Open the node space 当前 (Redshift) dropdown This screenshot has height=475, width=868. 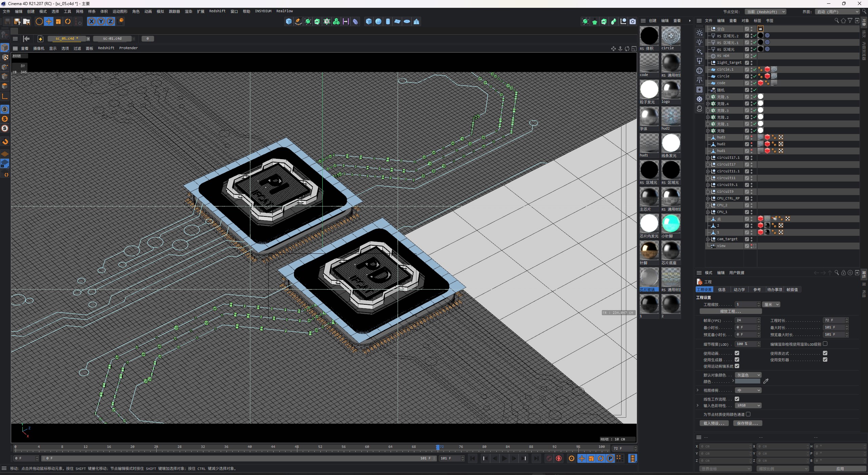[x=765, y=12]
